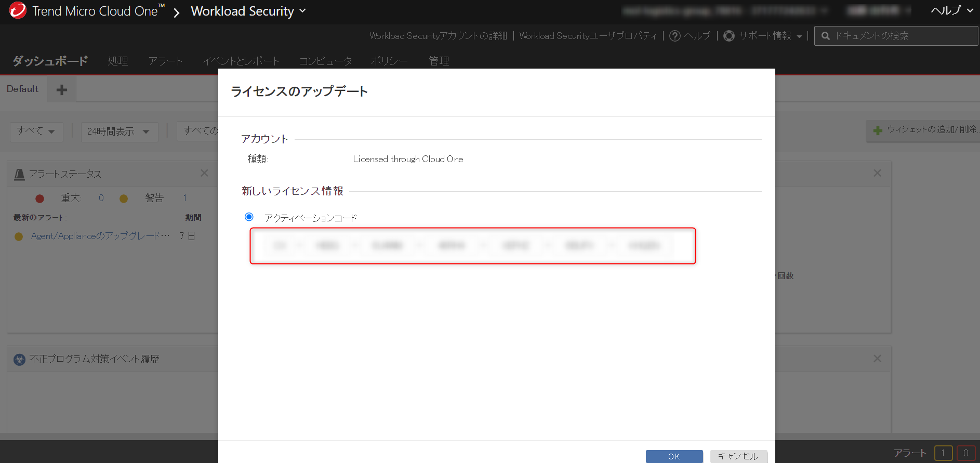Click the 不正プログラム対策イベント履歴 biohazard icon

(x=19, y=360)
